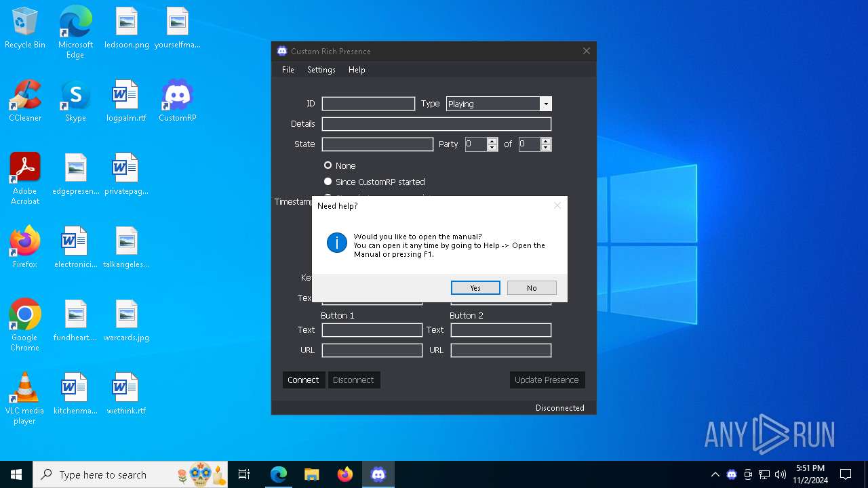This screenshot has width=868, height=488.
Task: Increase the Party max size spinner
Action: pos(546,141)
